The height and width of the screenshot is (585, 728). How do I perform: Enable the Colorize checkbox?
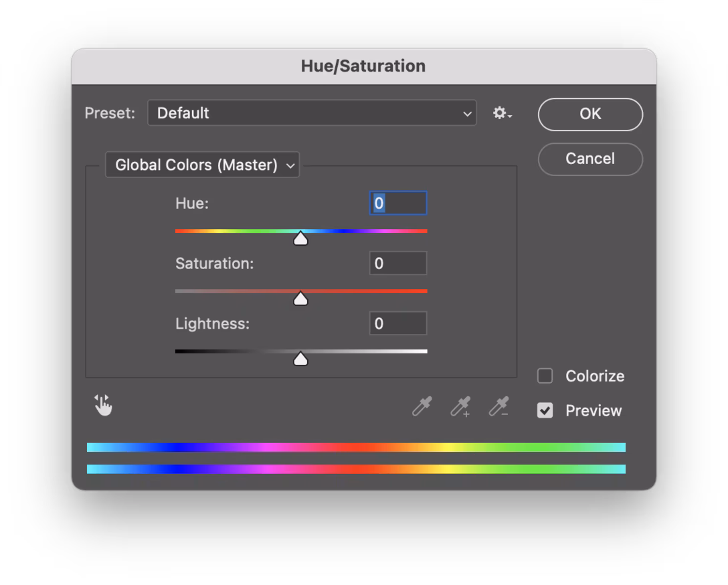[x=545, y=376]
